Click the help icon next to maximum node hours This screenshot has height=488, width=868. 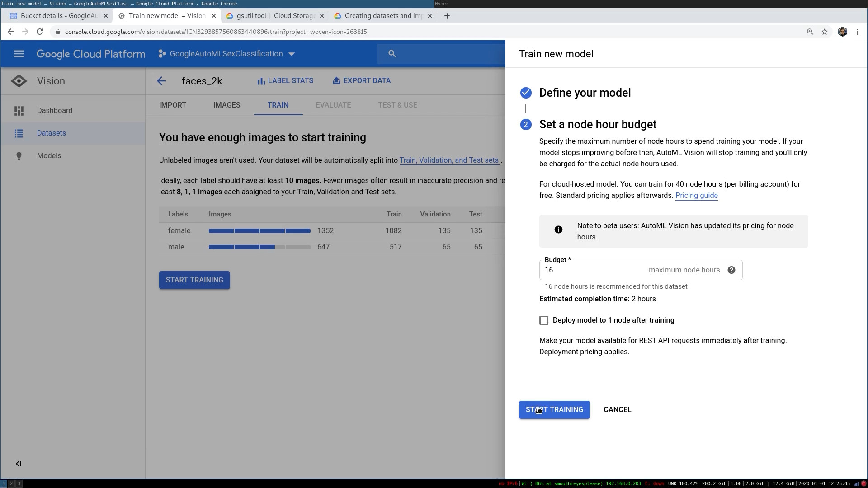click(x=731, y=270)
